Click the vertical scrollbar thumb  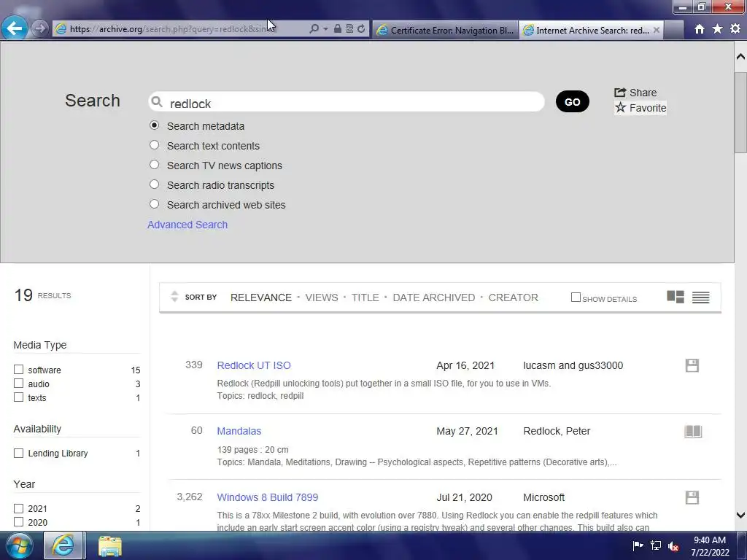tap(740, 112)
